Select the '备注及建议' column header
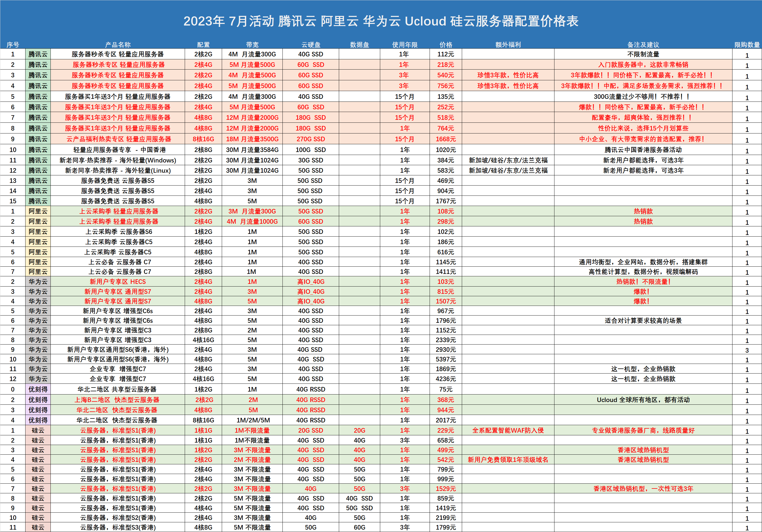 coord(643,45)
